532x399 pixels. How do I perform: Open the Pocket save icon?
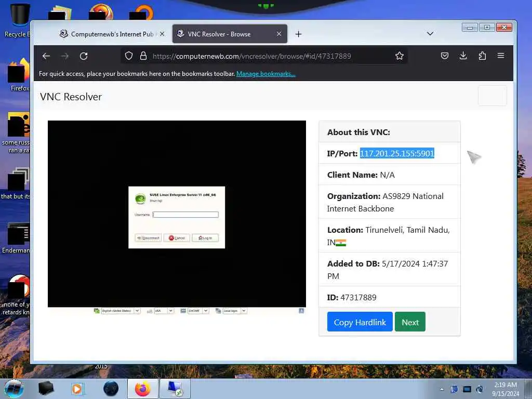coord(445,56)
